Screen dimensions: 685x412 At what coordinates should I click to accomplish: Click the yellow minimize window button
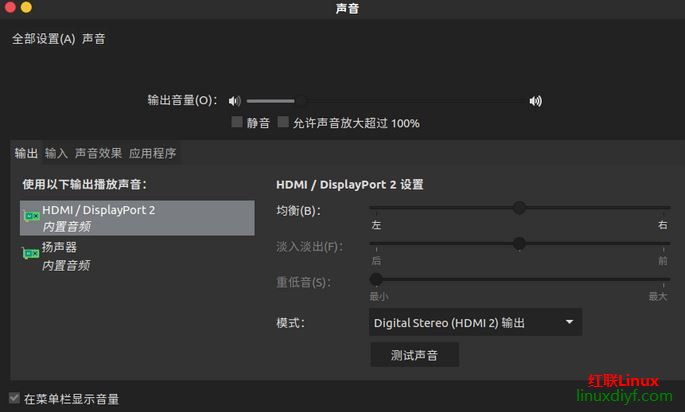[26, 8]
